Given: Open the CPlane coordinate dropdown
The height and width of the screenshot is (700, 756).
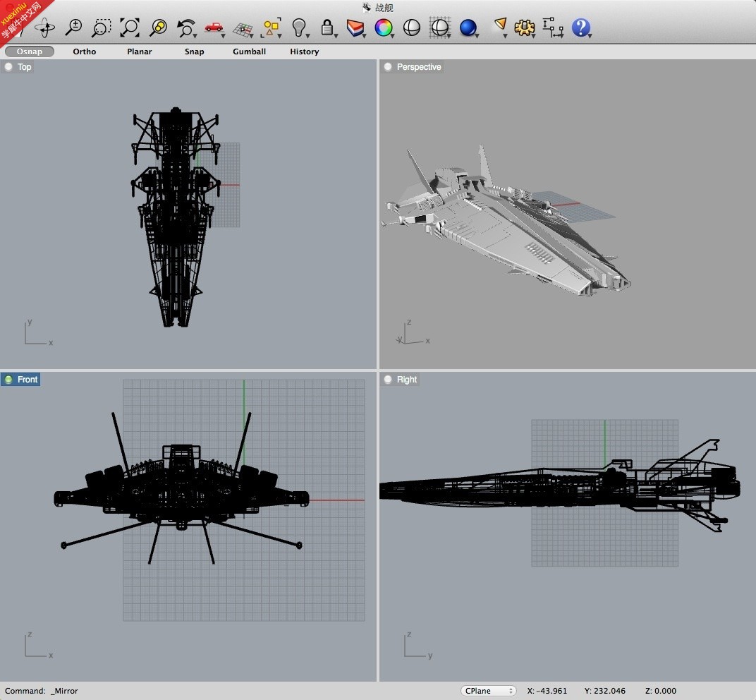Looking at the screenshot, I should click(489, 691).
